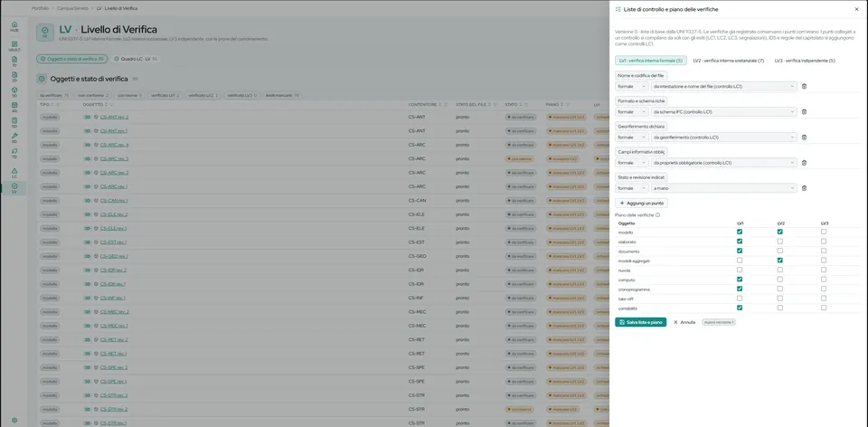
Task: Open 'formale' dropdown for Nome e codifica del file
Action: (632, 87)
